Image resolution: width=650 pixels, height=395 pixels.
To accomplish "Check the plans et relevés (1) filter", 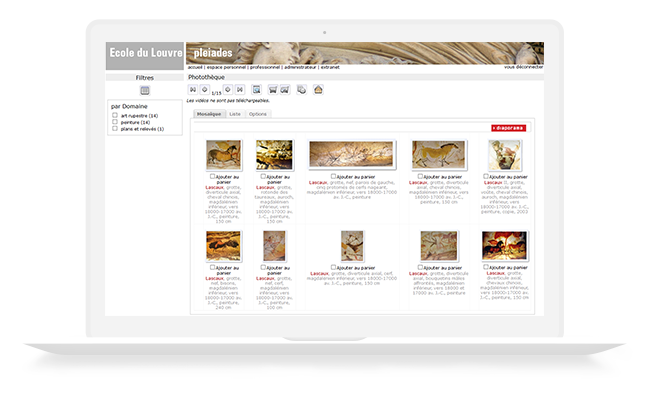I will click(115, 128).
